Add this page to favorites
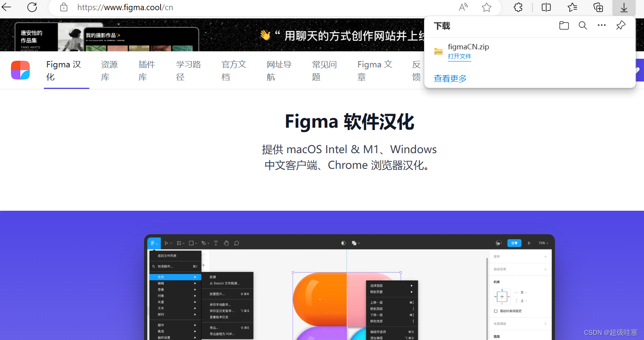 (487, 7)
